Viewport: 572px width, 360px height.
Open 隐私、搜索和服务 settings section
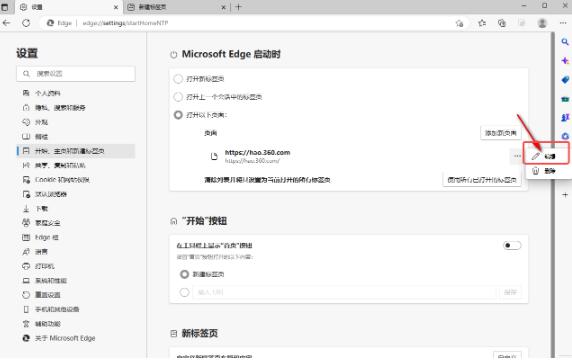click(76, 108)
